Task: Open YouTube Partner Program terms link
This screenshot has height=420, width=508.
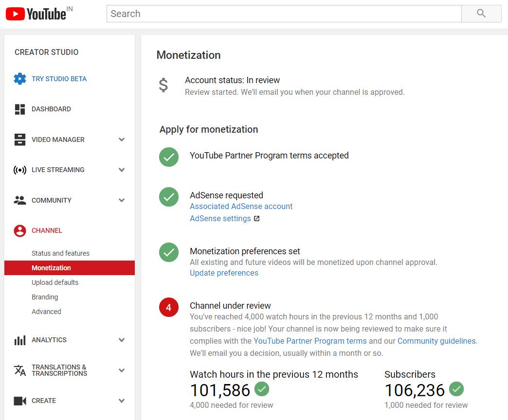Action: [x=310, y=341]
